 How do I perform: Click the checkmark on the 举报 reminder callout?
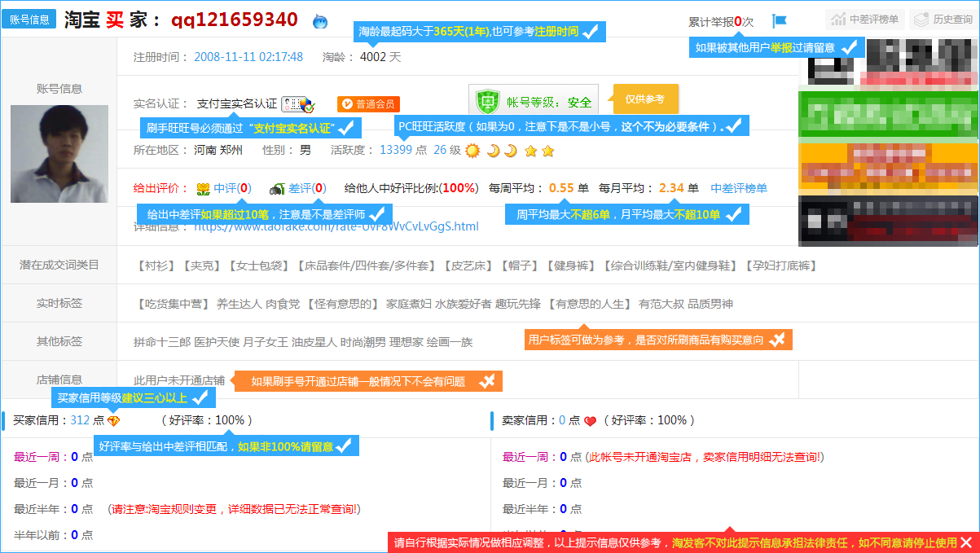point(850,48)
